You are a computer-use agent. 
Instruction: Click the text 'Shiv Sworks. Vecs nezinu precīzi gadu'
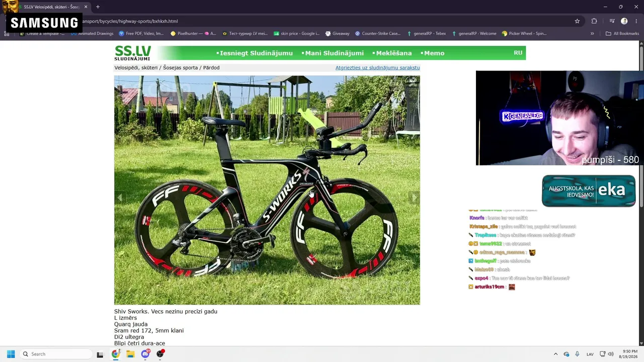tap(166, 312)
